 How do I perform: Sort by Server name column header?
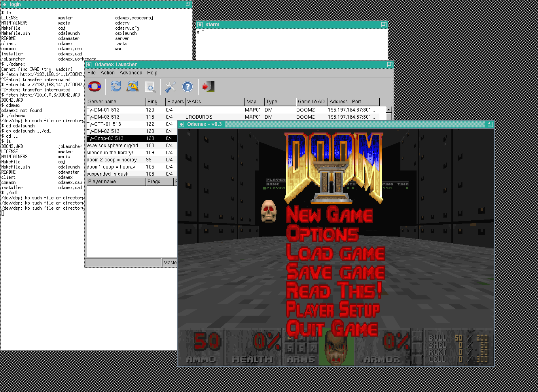point(116,102)
